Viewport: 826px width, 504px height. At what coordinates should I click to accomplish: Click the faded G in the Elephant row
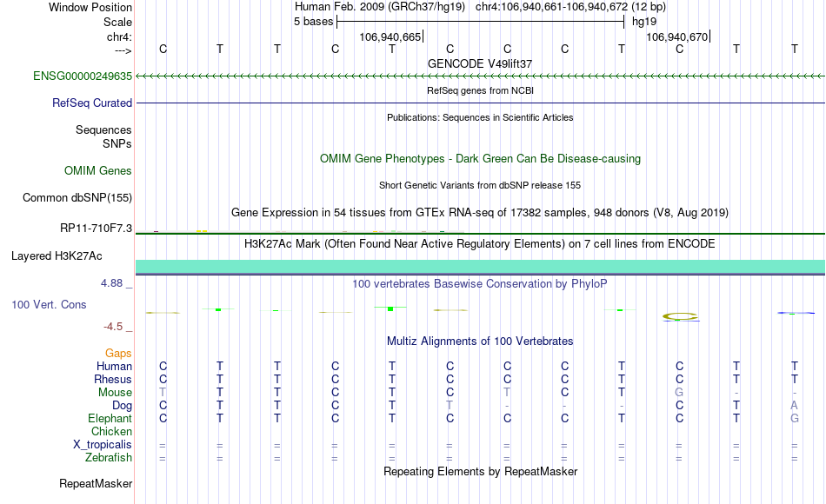coord(795,418)
